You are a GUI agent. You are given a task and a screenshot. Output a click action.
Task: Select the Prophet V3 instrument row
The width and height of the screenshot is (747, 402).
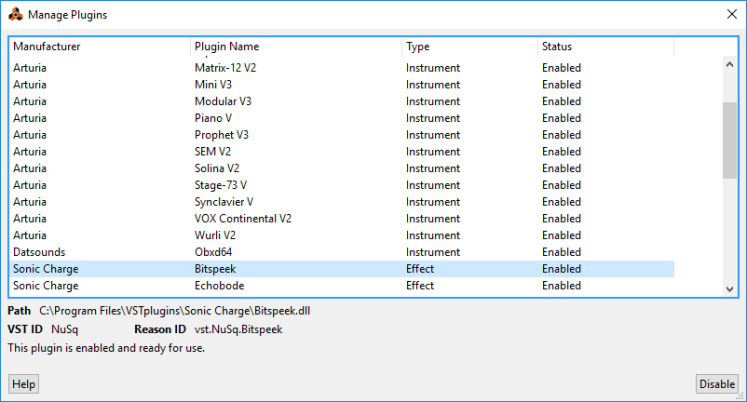coord(221,135)
